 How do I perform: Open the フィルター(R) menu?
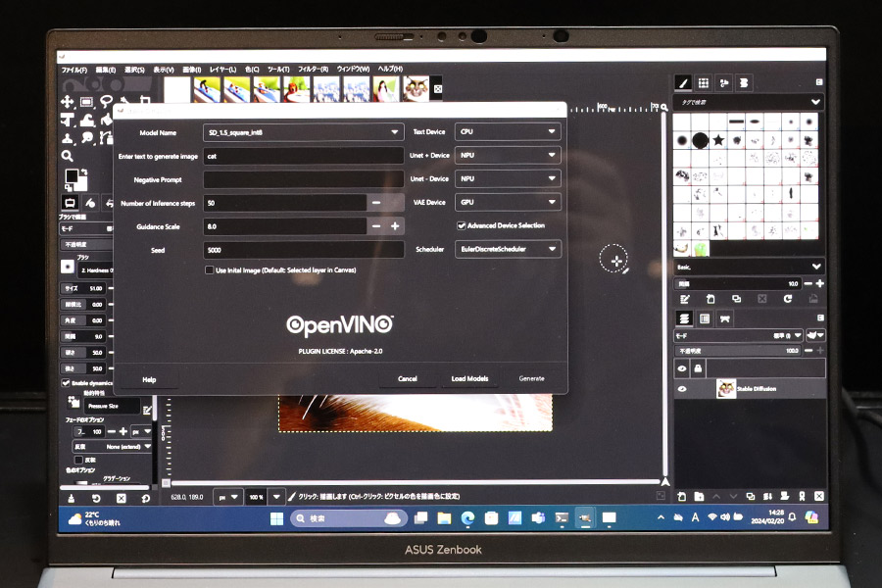(314, 70)
